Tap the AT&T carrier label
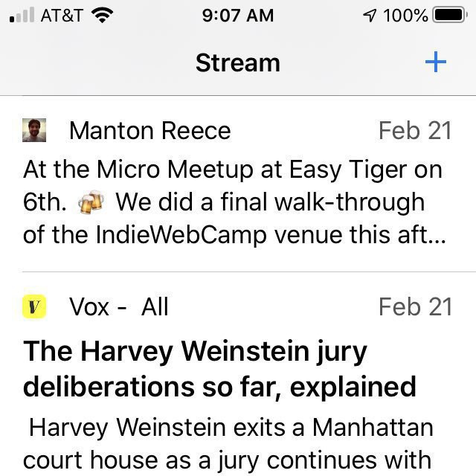Image resolution: width=476 pixels, height=476 pixels. point(61,15)
